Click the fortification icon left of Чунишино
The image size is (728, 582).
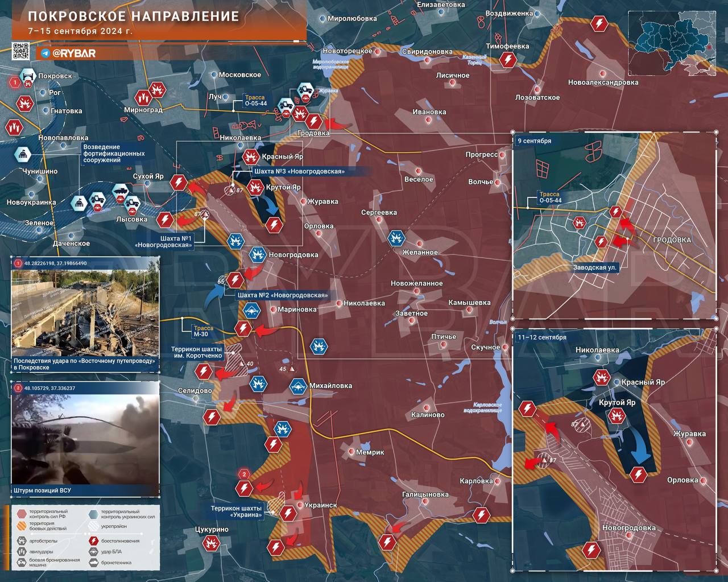point(23,154)
